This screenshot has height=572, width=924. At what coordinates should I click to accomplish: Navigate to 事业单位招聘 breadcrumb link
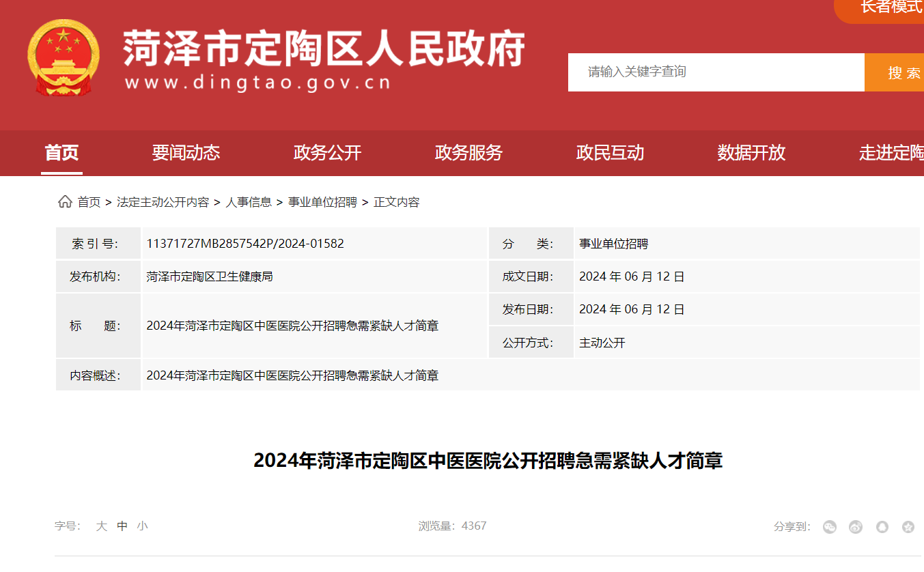(322, 202)
